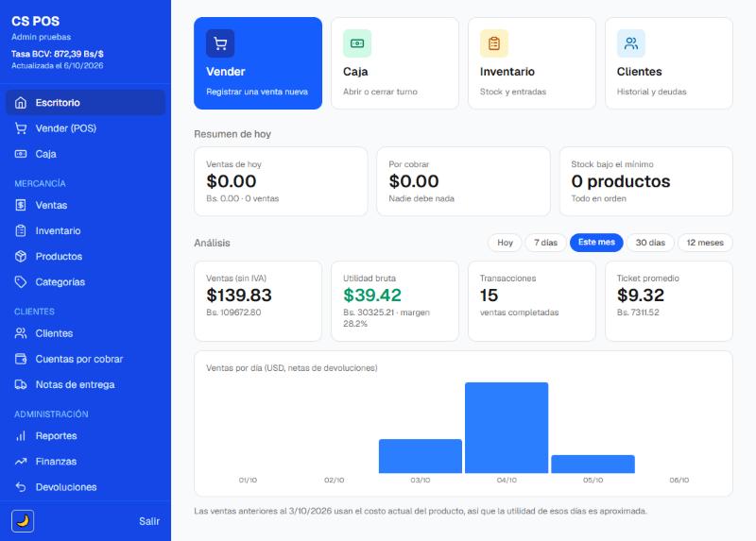Screen dimensions: 756x541
Task: Click the tag icon beside Categorías
Action: [x=20, y=281]
